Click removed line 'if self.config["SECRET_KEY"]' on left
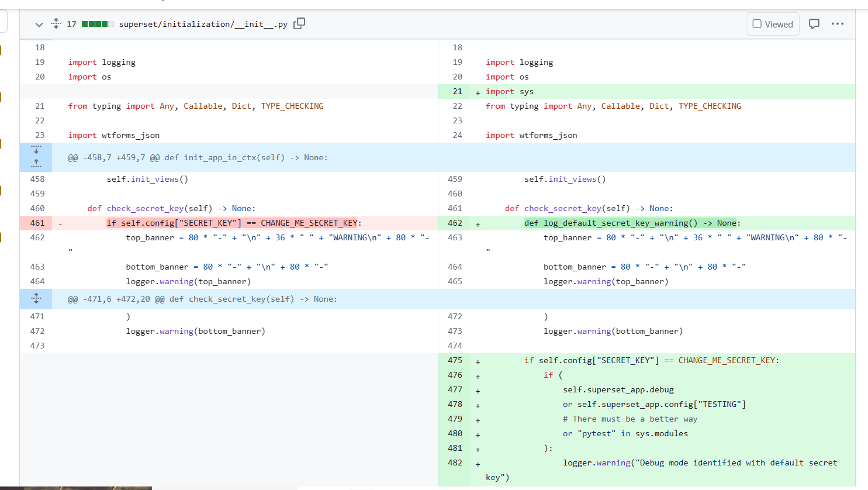This screenshot has height=490, width=868. pyautogui.click(x=234, y=223)
